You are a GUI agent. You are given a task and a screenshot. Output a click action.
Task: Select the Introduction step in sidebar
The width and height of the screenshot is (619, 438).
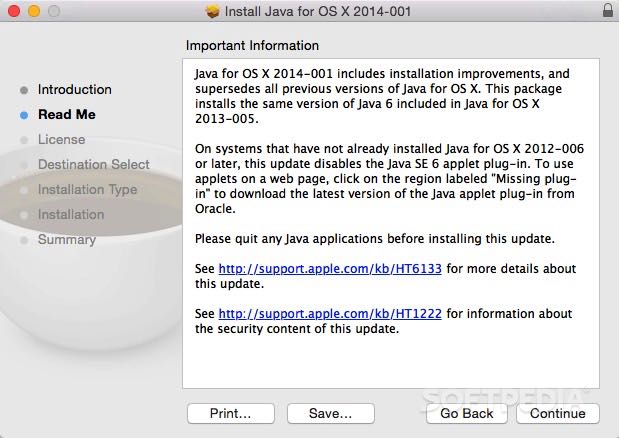[75, 89]
